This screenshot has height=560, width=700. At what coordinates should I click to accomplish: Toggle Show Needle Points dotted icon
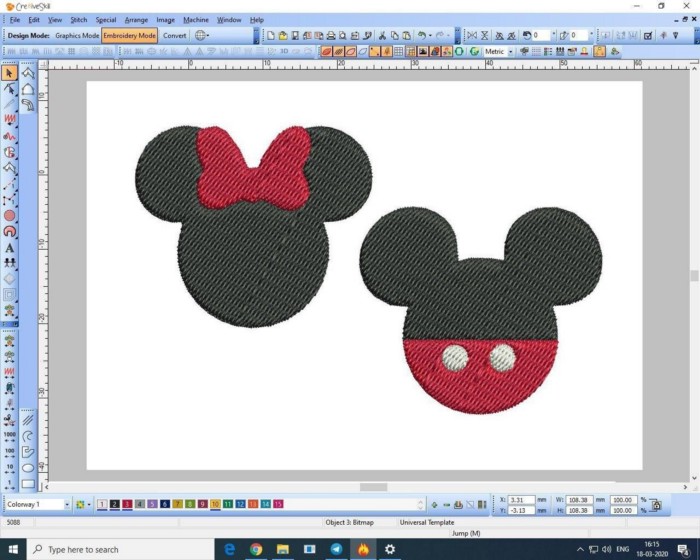[x=375, y=51]
